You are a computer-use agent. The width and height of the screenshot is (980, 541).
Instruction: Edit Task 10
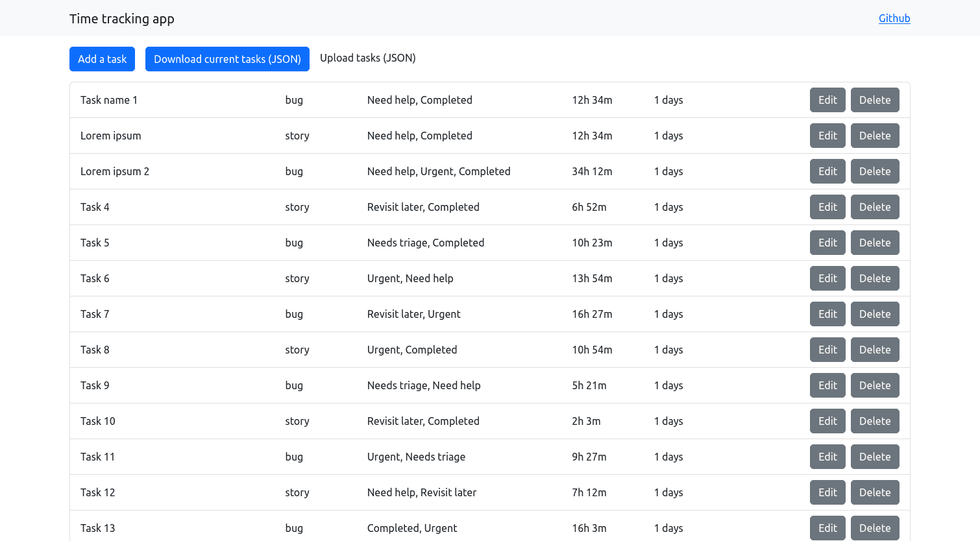(827, 421)
